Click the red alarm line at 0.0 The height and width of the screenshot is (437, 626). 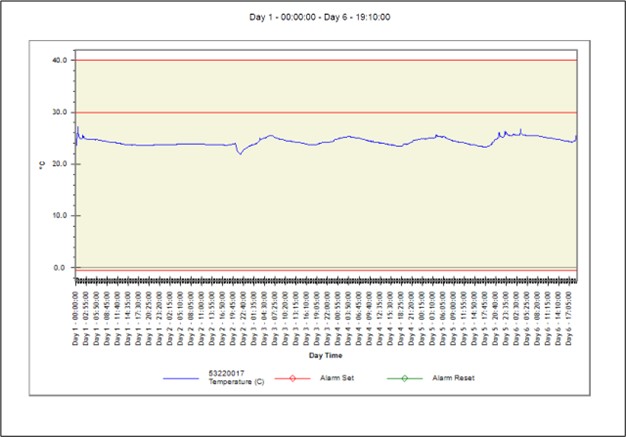[x=328, y=268]
